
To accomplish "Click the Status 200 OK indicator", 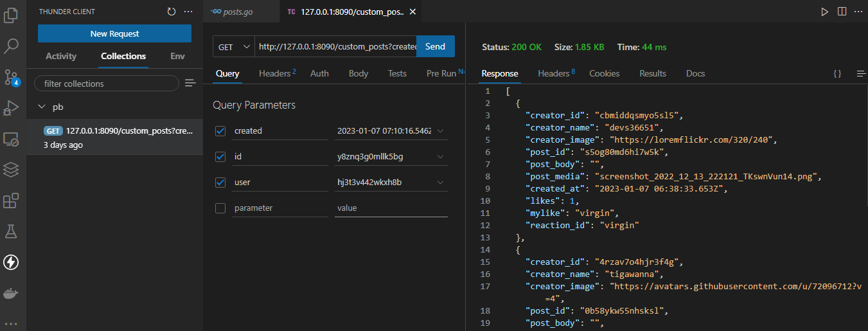I will [x=511, y=47].
